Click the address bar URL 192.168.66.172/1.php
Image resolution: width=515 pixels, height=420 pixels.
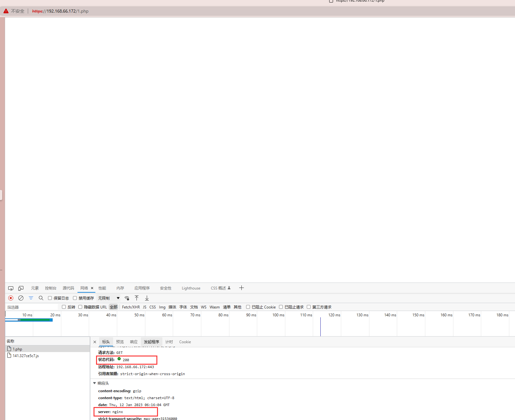tap(60, 11)
